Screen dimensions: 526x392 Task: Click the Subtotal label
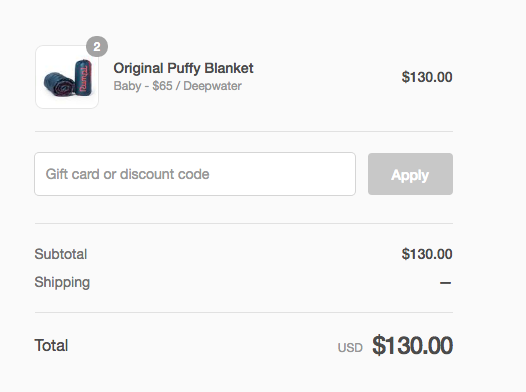click(x=61, y=254)
